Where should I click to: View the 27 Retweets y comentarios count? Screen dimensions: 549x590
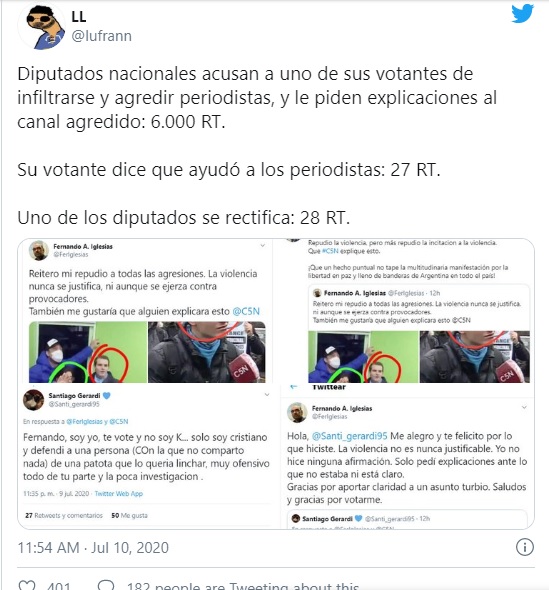click(64, 515)
